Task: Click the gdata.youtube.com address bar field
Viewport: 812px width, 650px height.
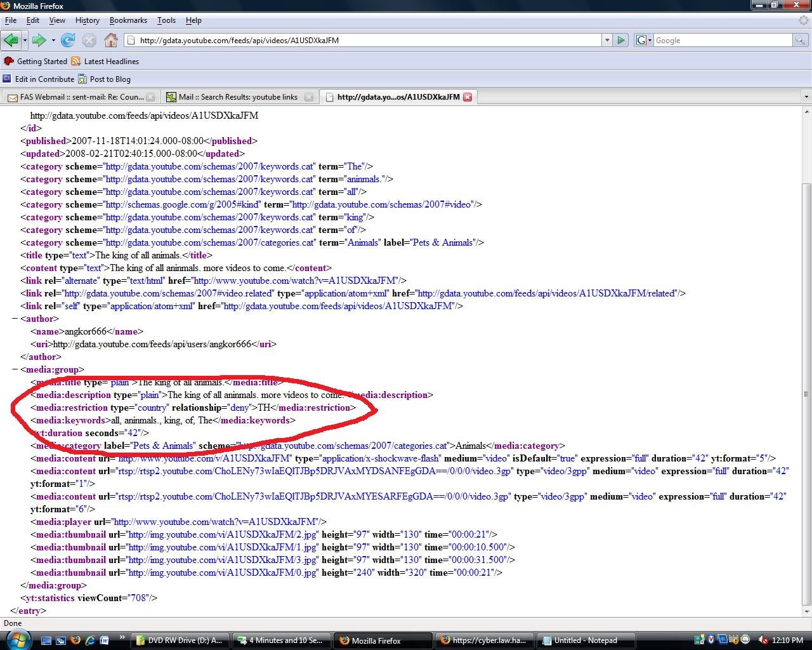Action: pyautogui.click(x=363, y=40)
